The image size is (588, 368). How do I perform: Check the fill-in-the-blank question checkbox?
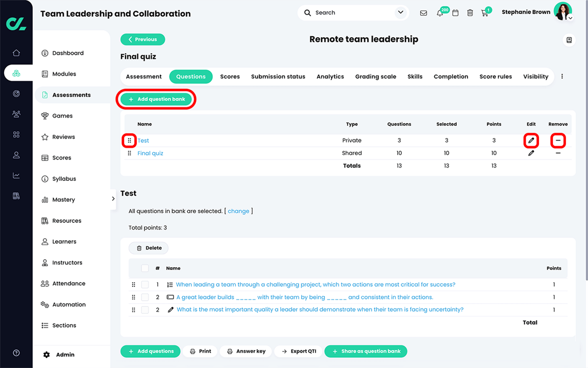145,297
